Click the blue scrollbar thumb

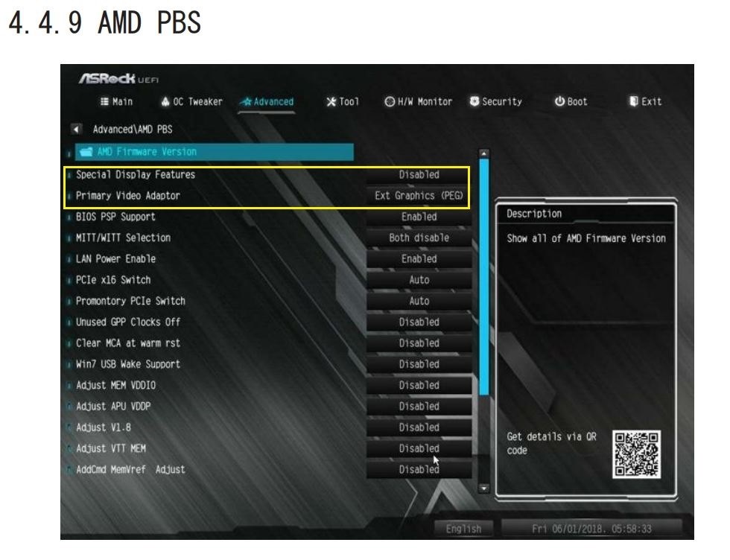coord(484,277)
